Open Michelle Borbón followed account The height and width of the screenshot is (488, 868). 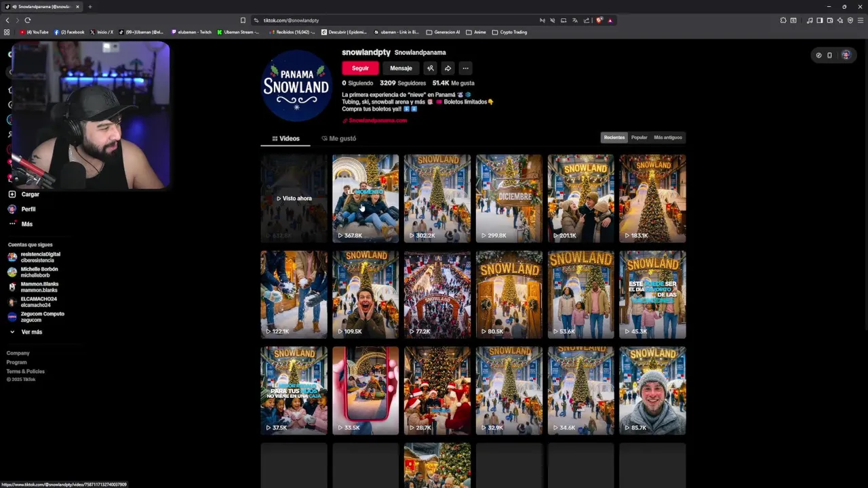coord(33,272)
